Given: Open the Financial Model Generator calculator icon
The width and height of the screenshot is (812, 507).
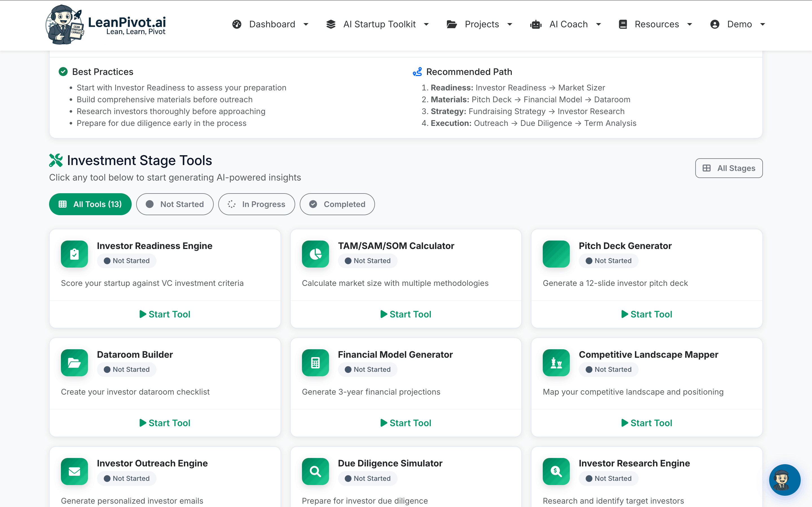Looking at the screenshot, I should pyautogui.click(x=315, y=363).
